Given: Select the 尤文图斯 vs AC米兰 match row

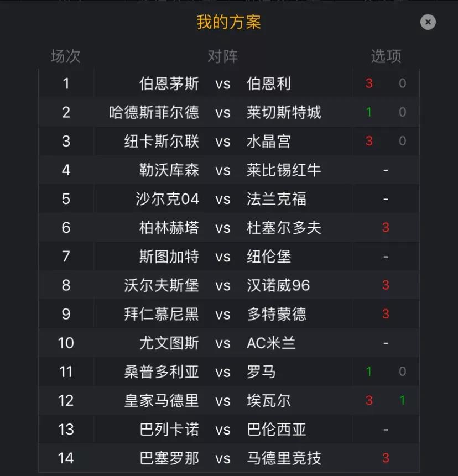Looking at the screenshot, I should pos(229,343).
